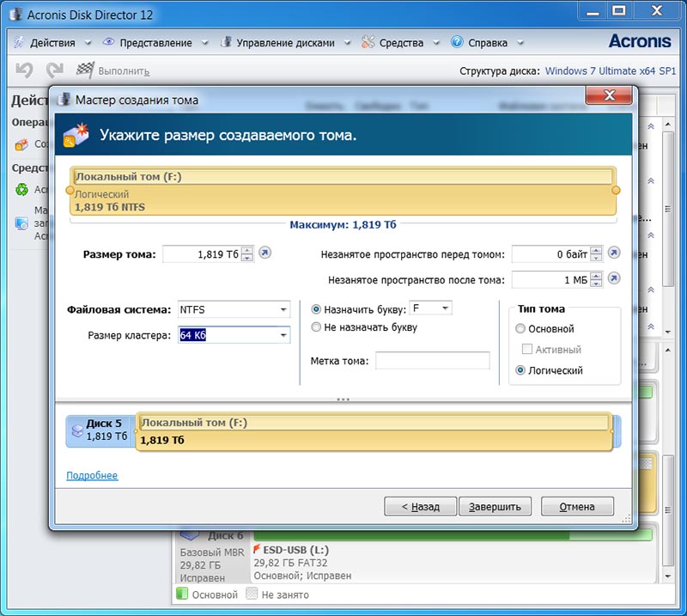
Task: Click the Мастер создания тома title icon
Action: pyautogui.click(x=65, y=99)
